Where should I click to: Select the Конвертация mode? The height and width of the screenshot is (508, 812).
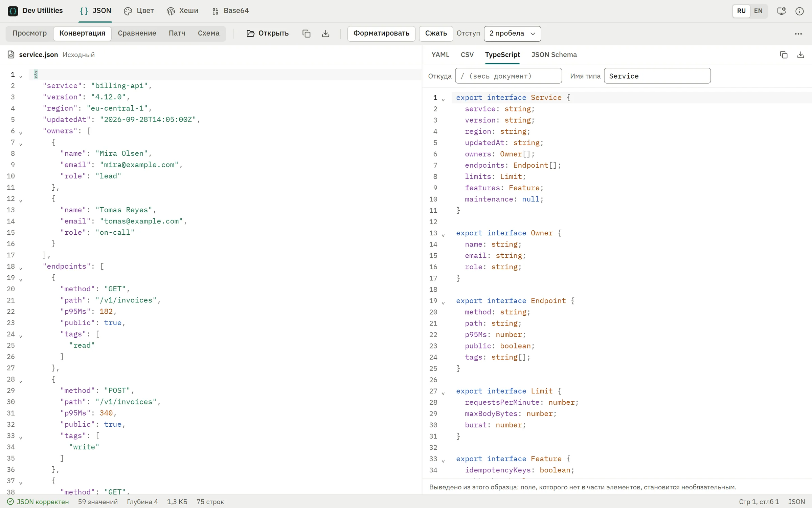tap(82, 34)
